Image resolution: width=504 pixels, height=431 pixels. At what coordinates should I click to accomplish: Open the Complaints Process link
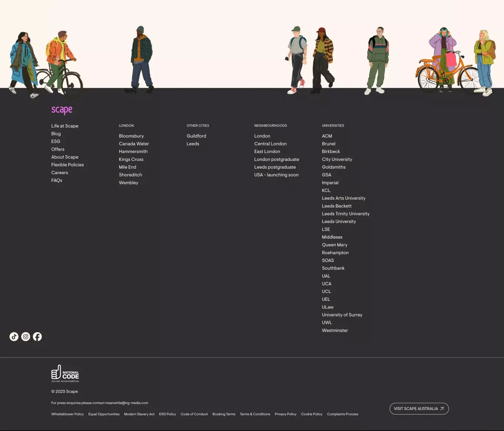(343, 414)
